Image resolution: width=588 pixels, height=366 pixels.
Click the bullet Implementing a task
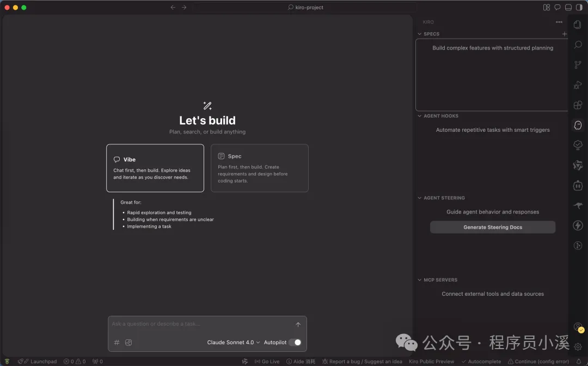[149, 227]
